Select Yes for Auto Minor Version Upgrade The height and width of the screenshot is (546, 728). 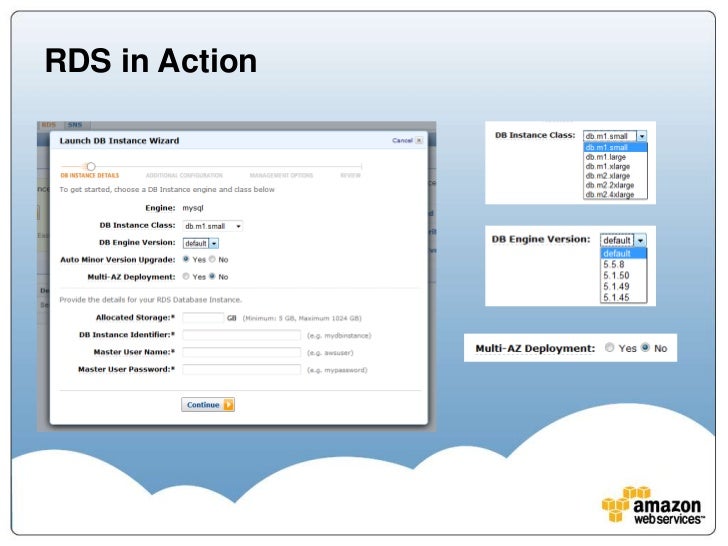point(186,259)
